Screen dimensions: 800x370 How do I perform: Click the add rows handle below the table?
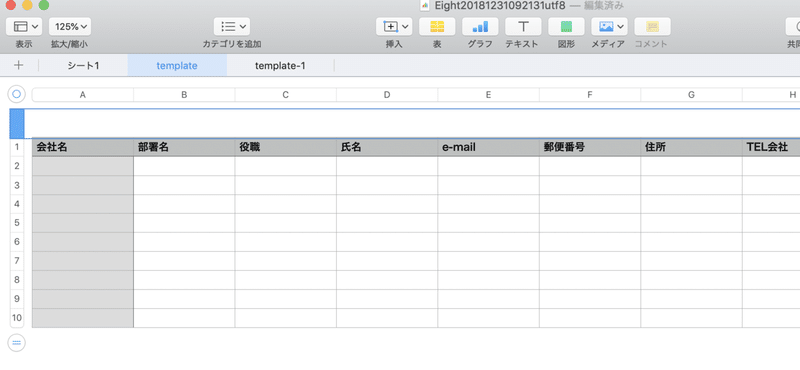tap(16, 342)
